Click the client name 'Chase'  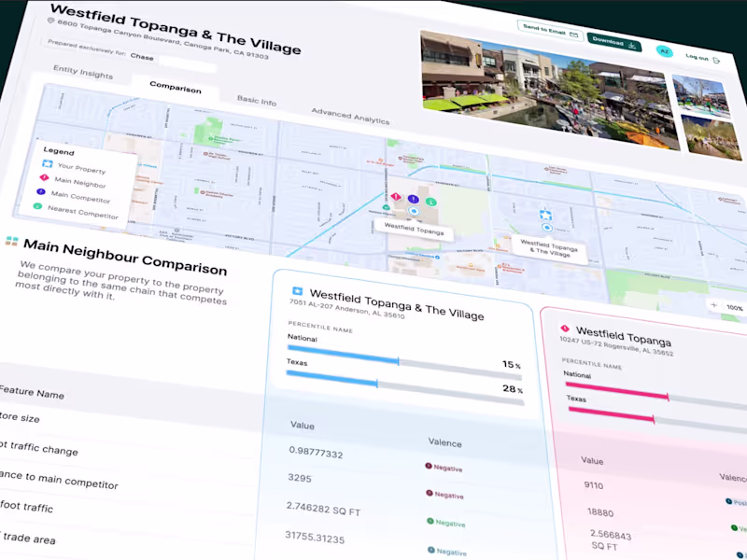pos(142,57)
